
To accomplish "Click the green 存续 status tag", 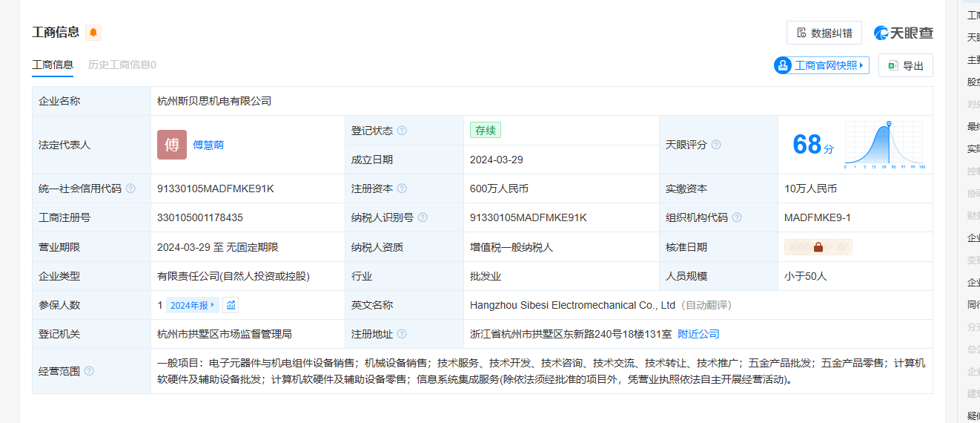I will pos(486,130).
